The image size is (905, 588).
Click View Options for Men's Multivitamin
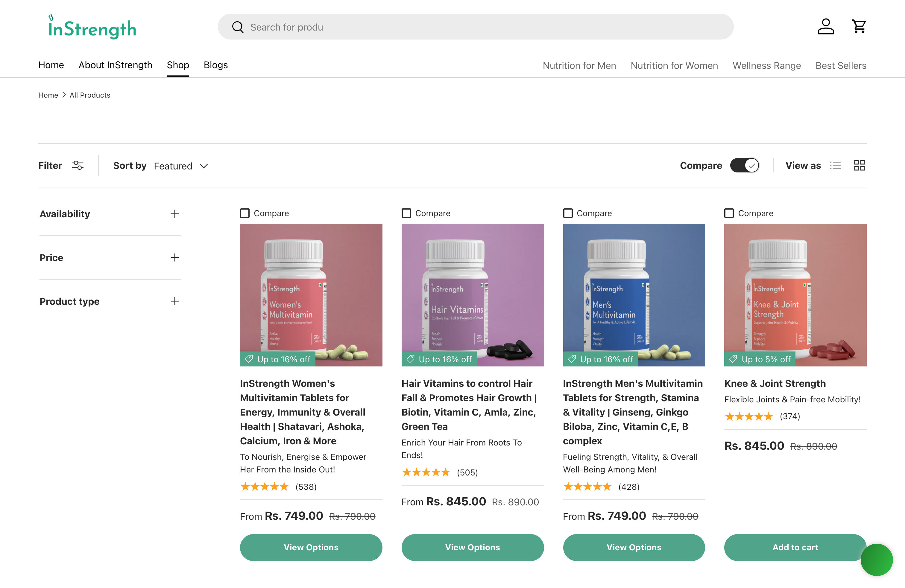tap(634, 547)
